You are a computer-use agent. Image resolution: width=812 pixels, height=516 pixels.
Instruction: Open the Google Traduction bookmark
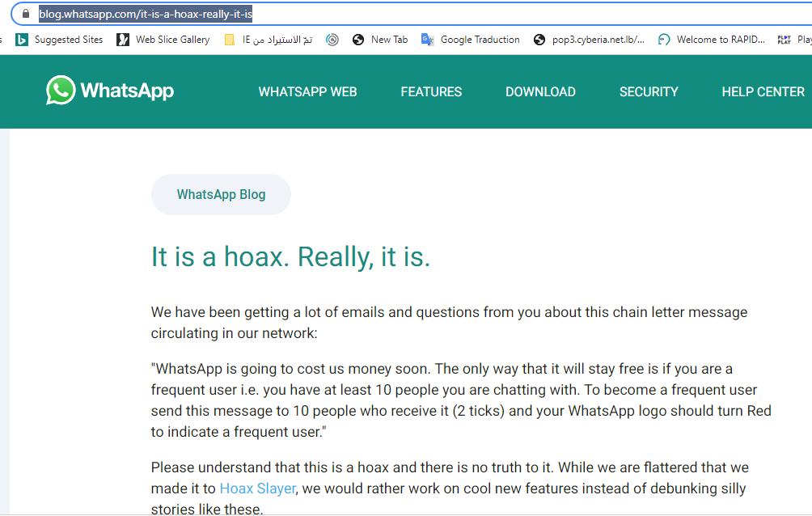click(471, 39)
